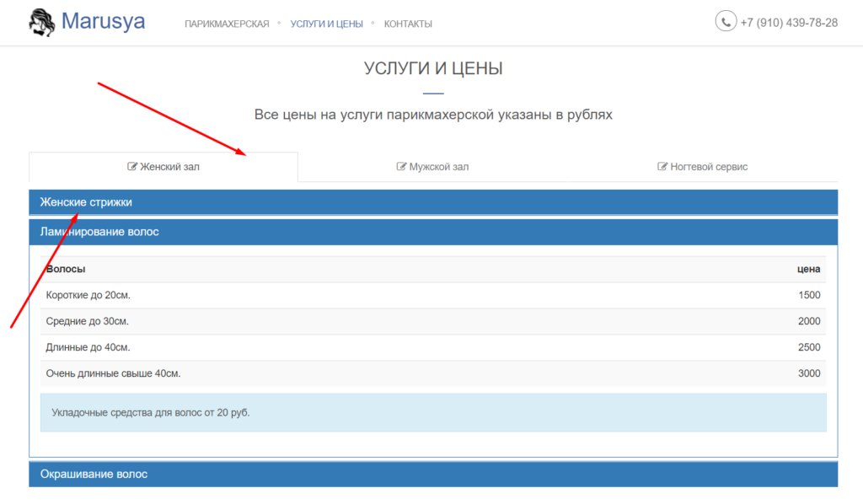Viewport: 863px width, 504px height.
Task: Click the Marusya woman-head logo icon
Action: tap(42, 23)
